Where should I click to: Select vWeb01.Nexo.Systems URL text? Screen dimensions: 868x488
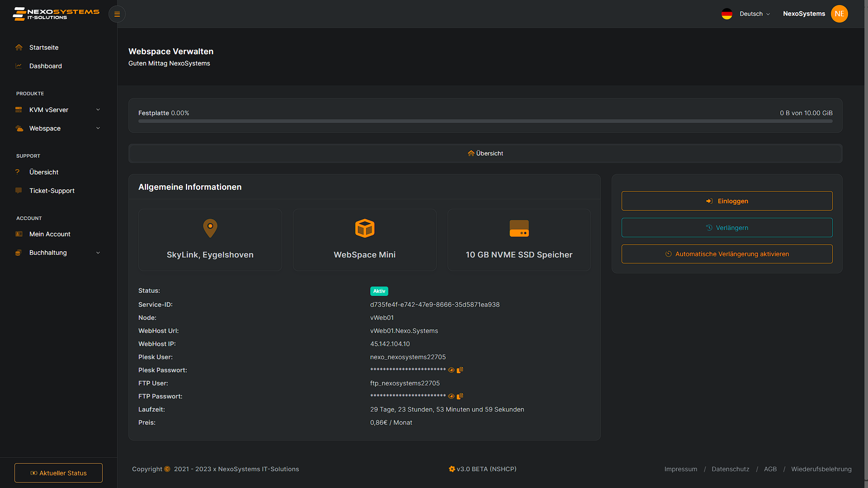[404, 331]
